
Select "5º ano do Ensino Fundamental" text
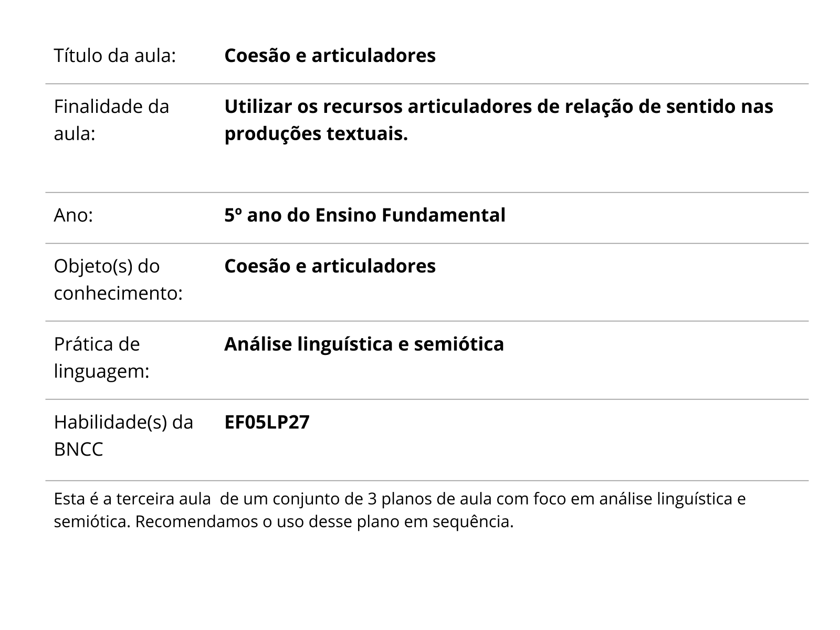click(x=365, y=215)
